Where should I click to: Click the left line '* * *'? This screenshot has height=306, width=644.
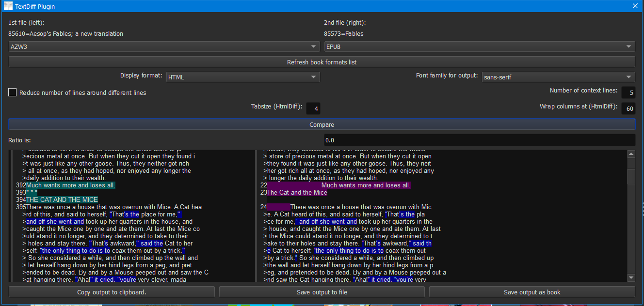point(32,192)
